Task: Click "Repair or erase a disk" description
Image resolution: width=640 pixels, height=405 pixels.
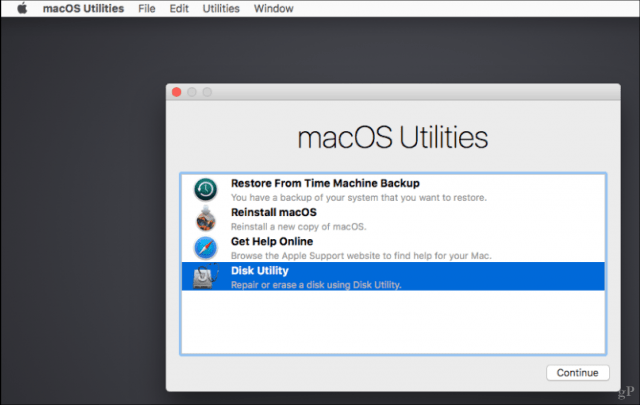Action: pyautogui.click(x=316, y=285)
